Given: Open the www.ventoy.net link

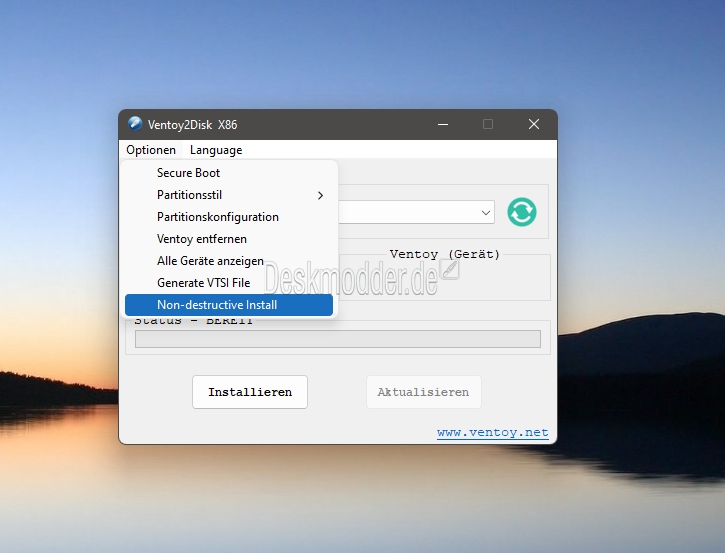Looking at the screenshot, I should click(492, 433).
